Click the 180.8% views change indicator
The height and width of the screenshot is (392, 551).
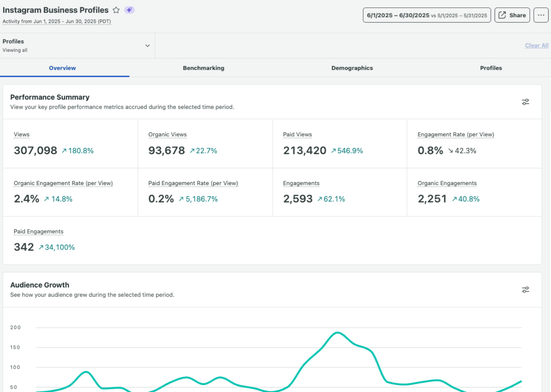pos(78,151)
